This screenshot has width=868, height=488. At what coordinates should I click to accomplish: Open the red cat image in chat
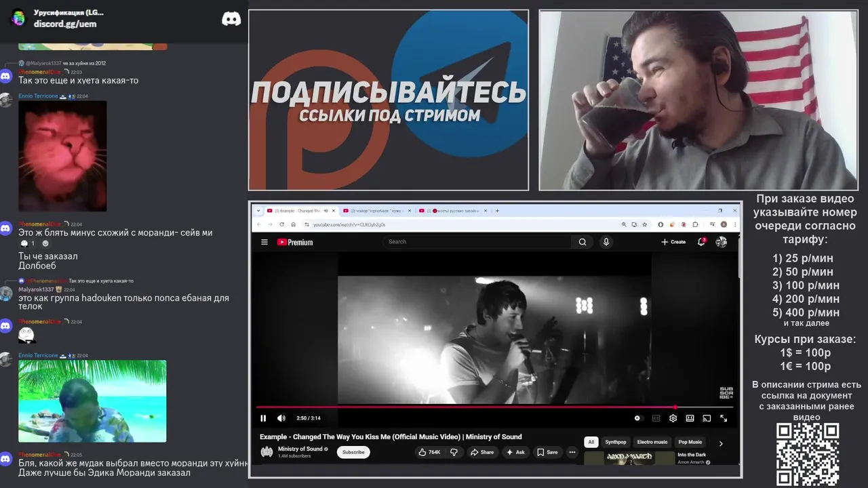[x=62, y=156]
